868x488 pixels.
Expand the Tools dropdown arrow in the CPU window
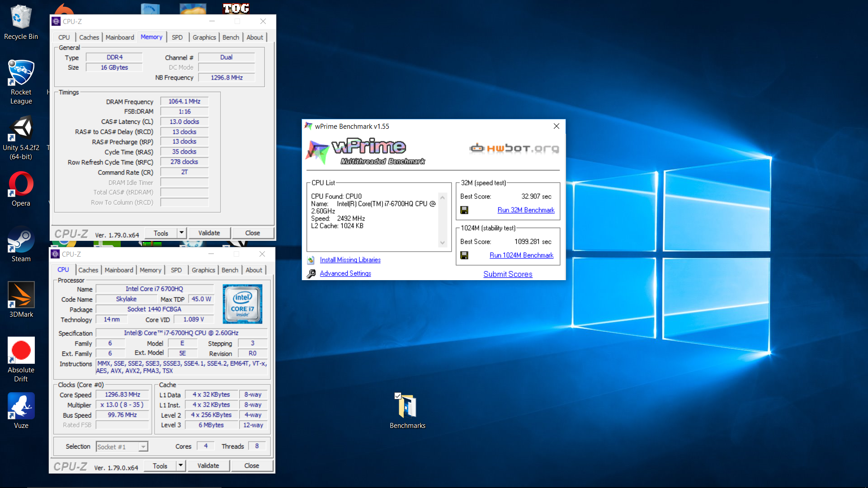pyautogui.click(x=181, y=466)
